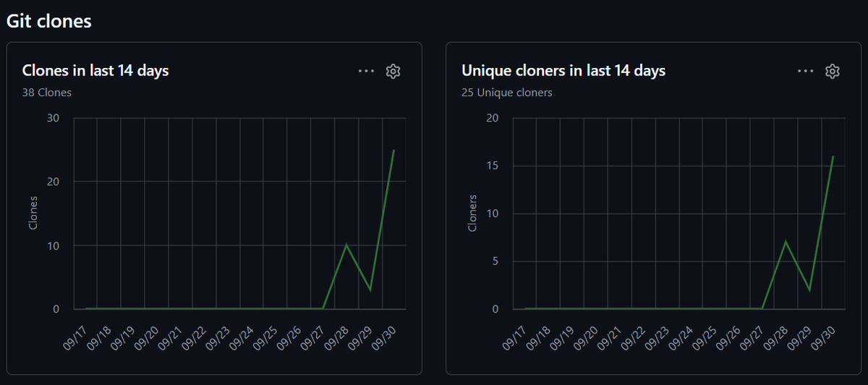Click the '25 Unique cloners' subtitle

coord(507,93)
